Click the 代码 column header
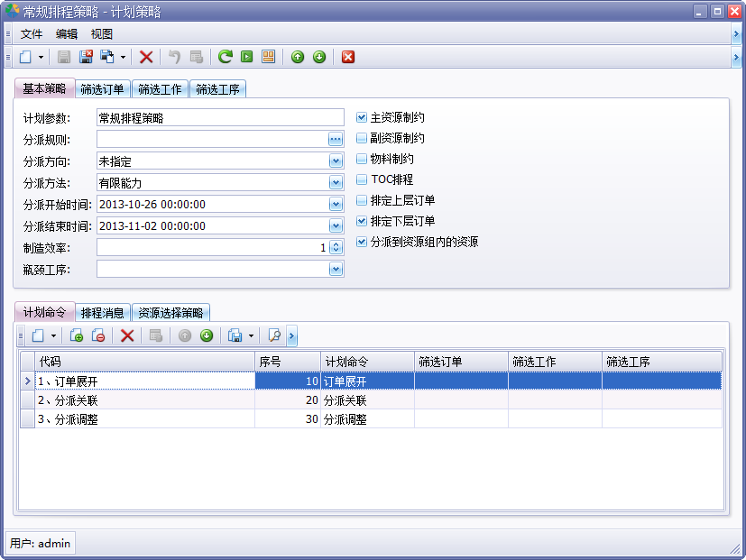 click(144, 362)
